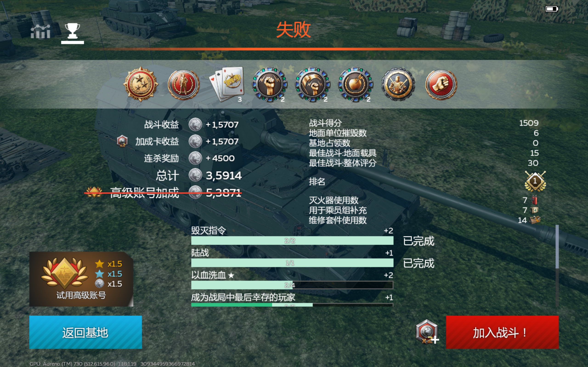Click the 加成卡收益 booster card icon
This screenshot has height=367, width=588.
[122, 141]
